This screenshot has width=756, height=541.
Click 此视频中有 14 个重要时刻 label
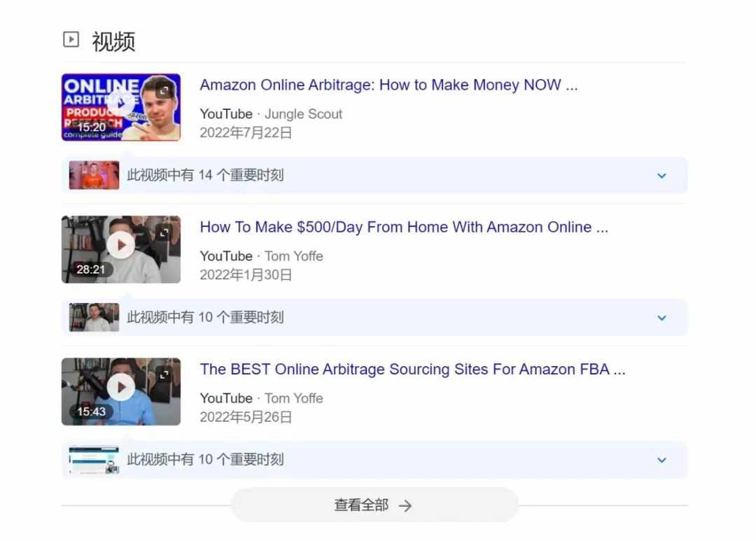click(x=205, y=175)
